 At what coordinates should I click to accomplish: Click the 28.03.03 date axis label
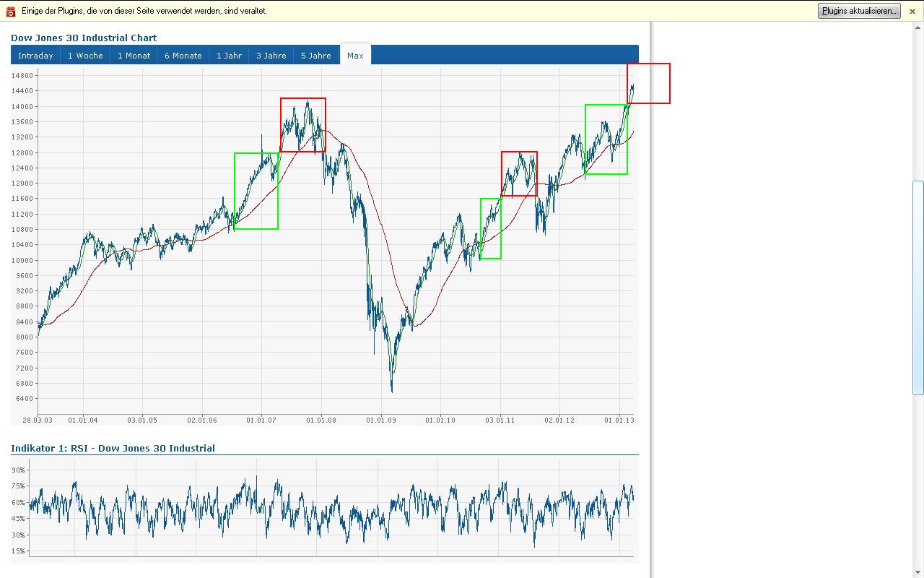38,420
